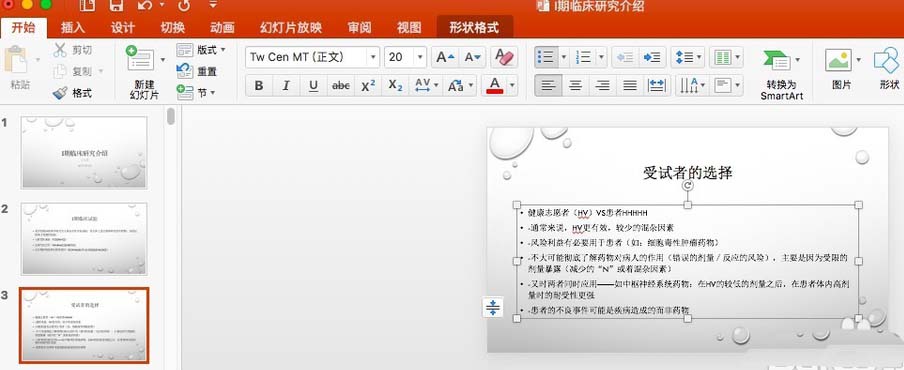This screenshot has height=370, width=904.
Task: Toggle superscript X² formatting
Action: pyautogui.click(x=368, y=86)
